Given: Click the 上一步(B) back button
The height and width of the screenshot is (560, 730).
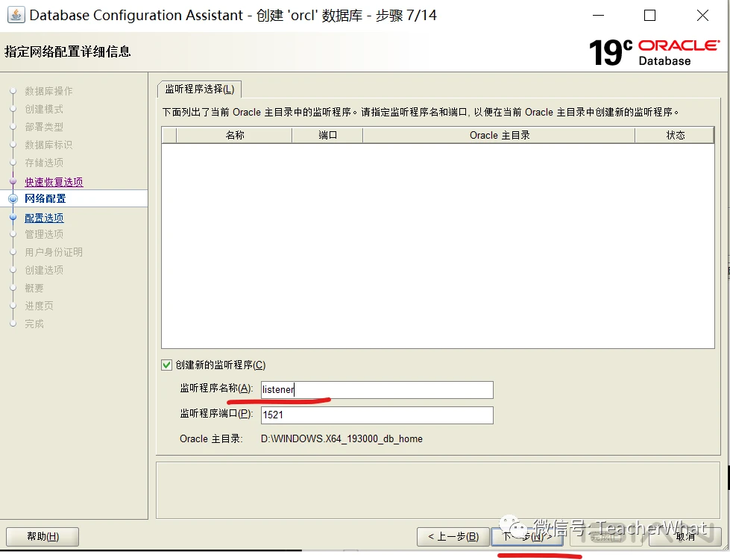Looking at the screenshot, I should point(453,537).
